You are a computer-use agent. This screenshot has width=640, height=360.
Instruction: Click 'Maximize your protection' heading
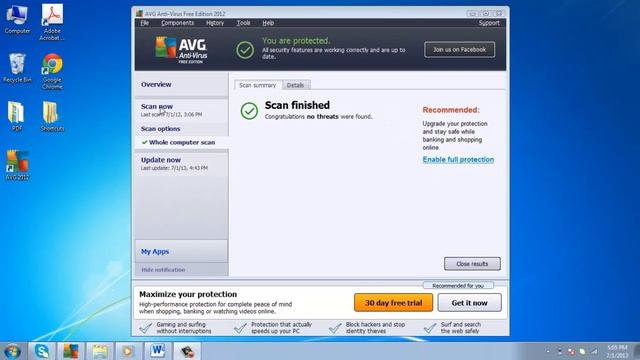(x=188, y=294)
